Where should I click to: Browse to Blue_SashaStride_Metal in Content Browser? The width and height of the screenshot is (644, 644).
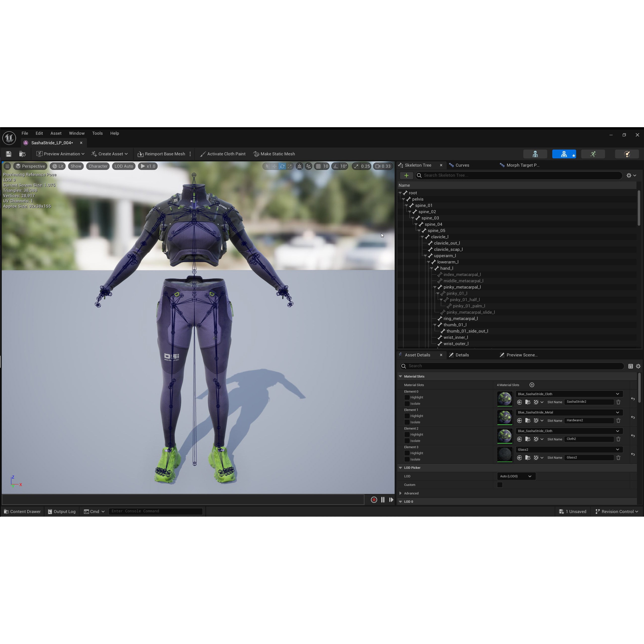pyautogui.click(x=528, y=420)
